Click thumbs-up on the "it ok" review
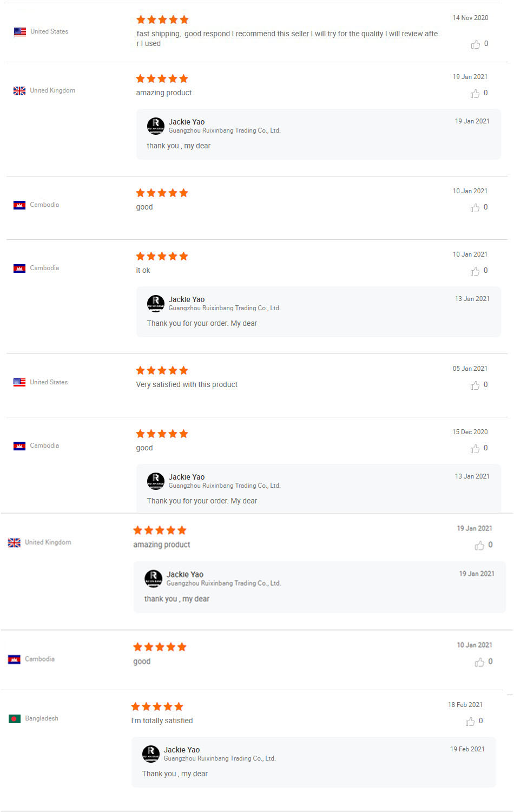 475,271
